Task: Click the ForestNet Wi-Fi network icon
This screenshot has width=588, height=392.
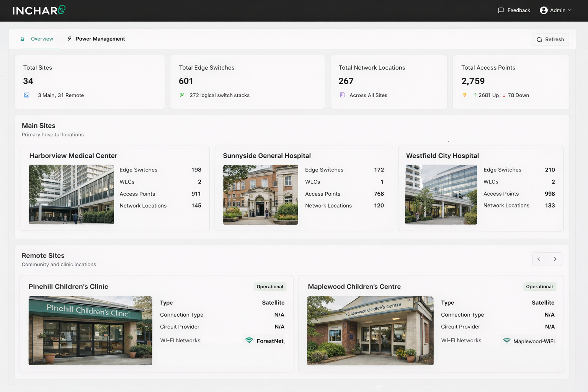Action: 249,341
